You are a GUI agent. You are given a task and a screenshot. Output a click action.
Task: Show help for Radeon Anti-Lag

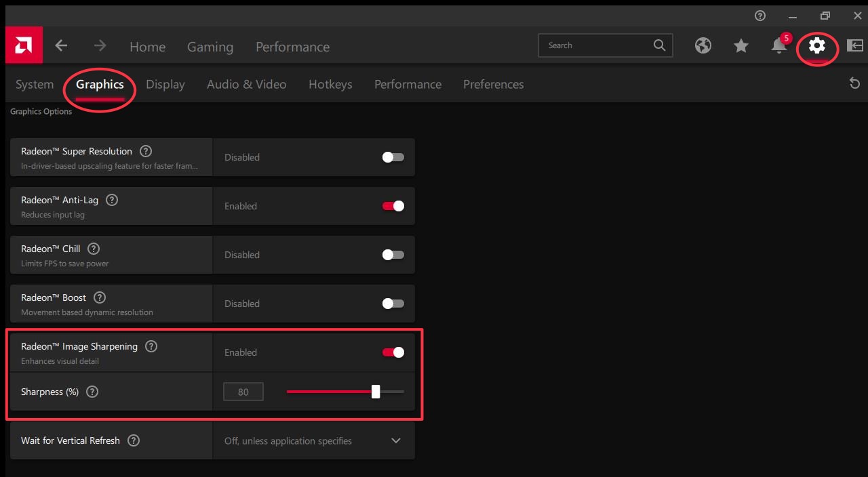coord(112,200)
